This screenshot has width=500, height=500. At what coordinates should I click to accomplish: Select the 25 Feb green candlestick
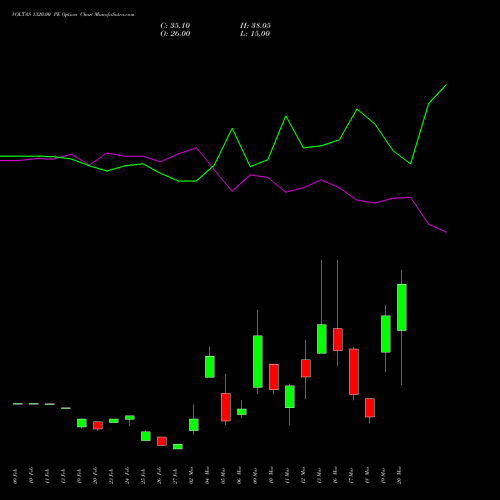[146, 436]
